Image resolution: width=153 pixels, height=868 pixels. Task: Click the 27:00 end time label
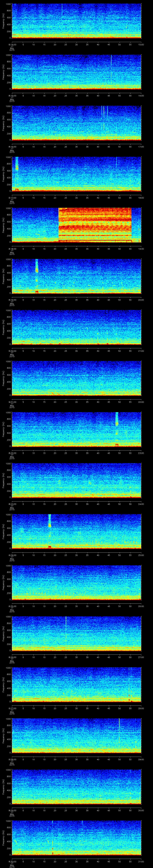tap(141, 657)
